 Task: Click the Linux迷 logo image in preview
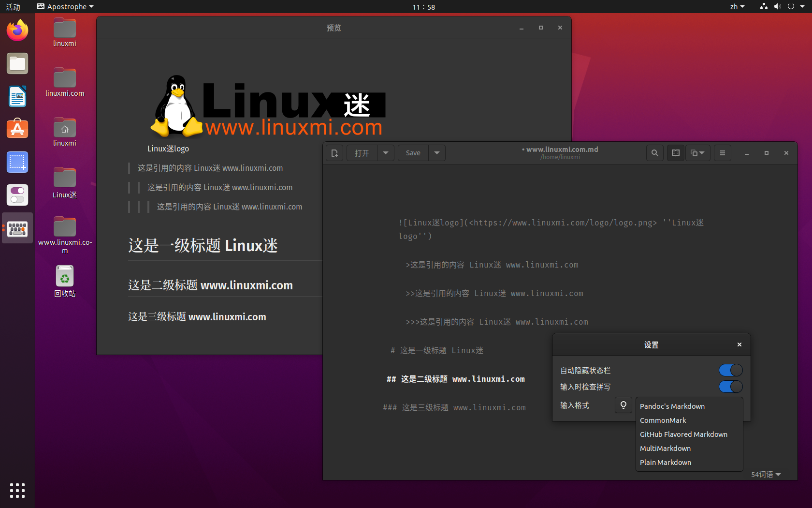point(267,105)
